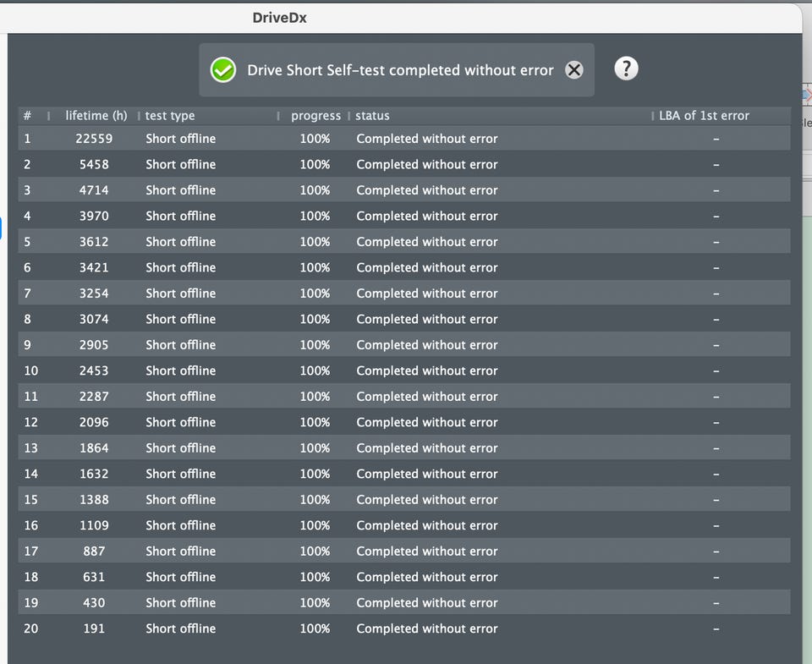
Task: Click 'Completed without error' in 3970 row
Action: [x=427, y=216]
